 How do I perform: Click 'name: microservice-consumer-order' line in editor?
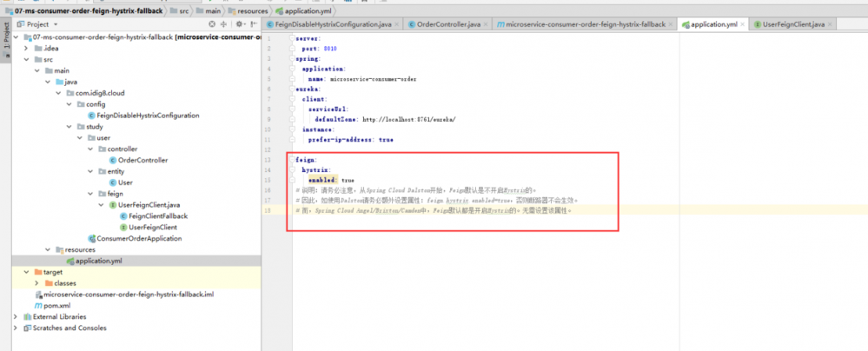click(x=362, y=78)
